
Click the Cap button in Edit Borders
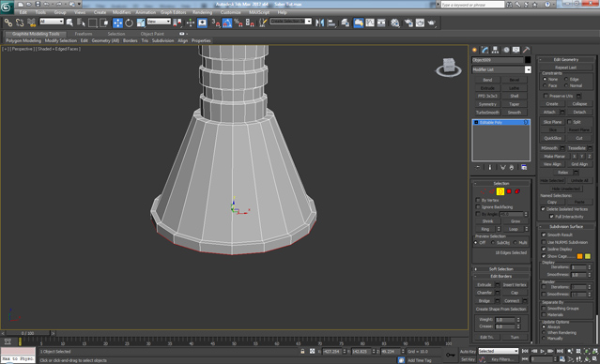tap(515, 293)
